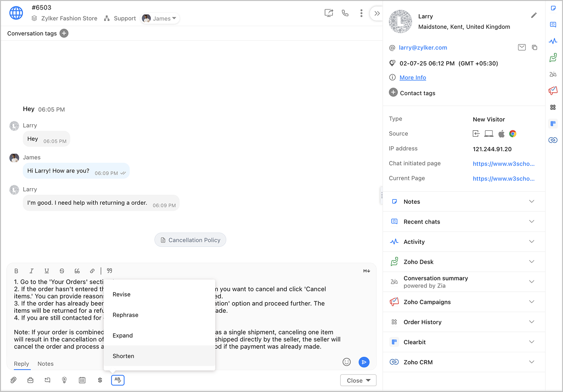Viewport: 563px width, 392px height.
Task: Open the Close chat dropdown button
Action: [x=358, y=380]
